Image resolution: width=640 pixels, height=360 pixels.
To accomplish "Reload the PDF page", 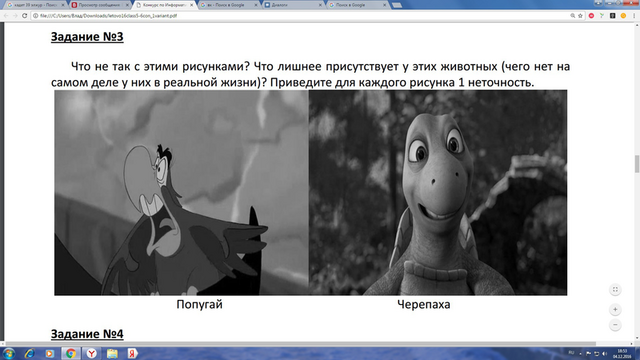I will point(24,16).
